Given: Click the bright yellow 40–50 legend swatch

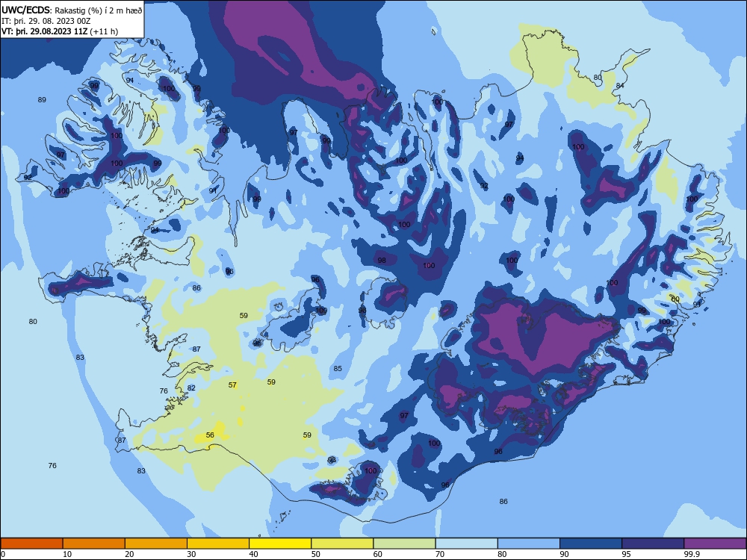Looking at the screenshot, I should pos(280,544).
